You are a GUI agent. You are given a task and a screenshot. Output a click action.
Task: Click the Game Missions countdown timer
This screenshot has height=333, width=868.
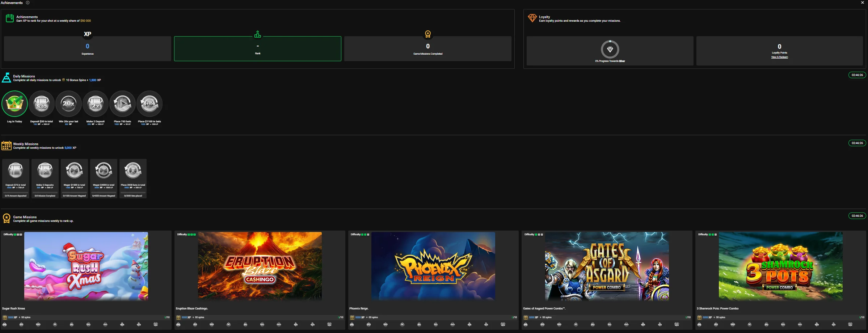click(x=857, y=216)
